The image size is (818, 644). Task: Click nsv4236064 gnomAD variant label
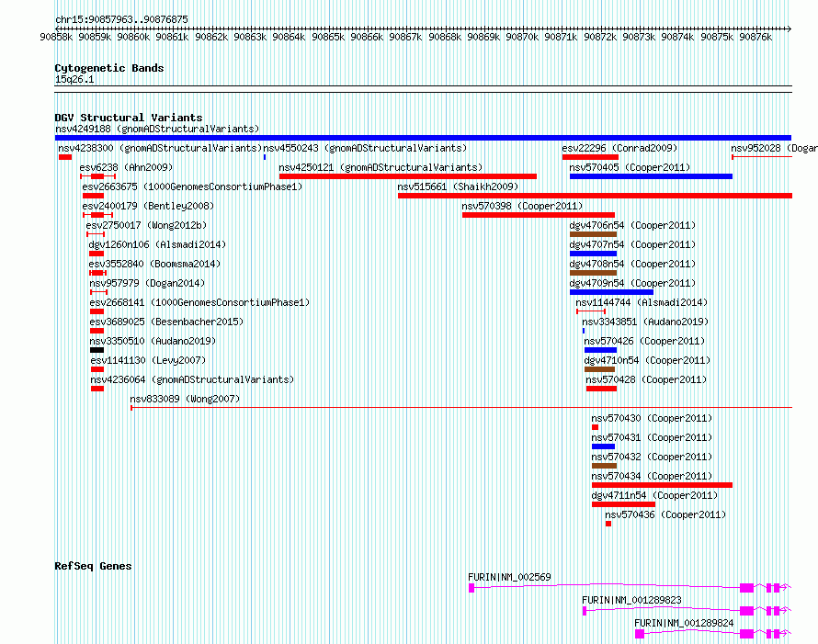click(192, 379)
